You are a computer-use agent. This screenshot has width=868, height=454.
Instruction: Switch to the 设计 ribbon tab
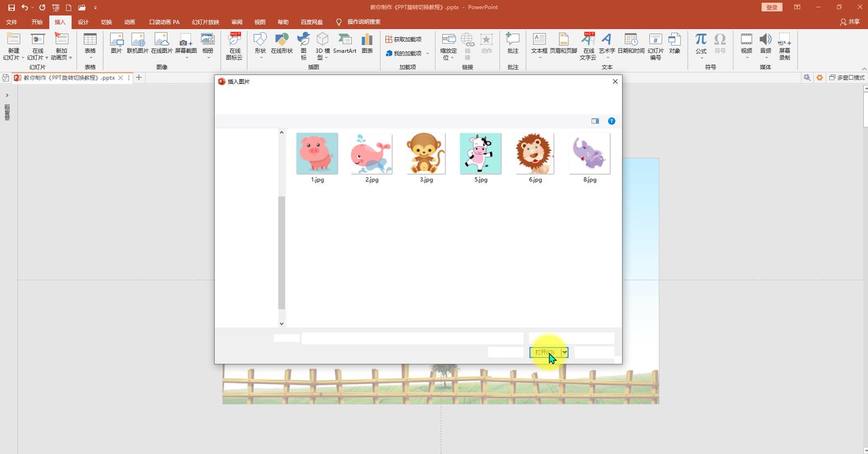click(x=83, y=22)
